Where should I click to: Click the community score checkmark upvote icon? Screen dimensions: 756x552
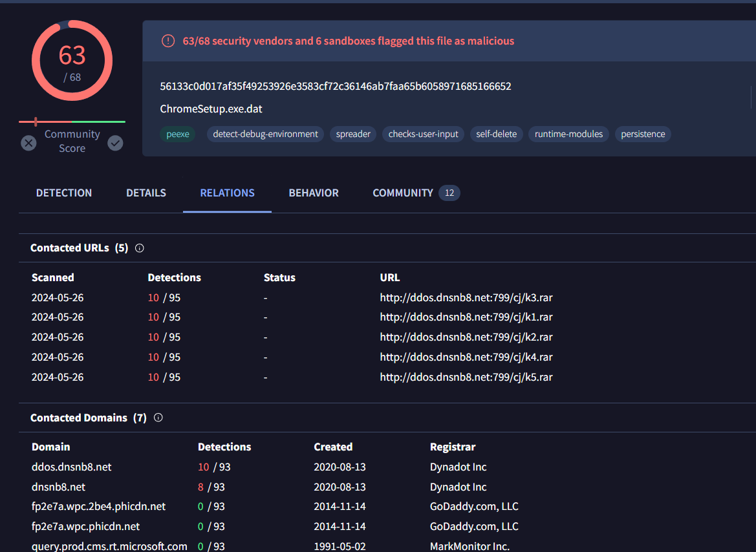115,143
